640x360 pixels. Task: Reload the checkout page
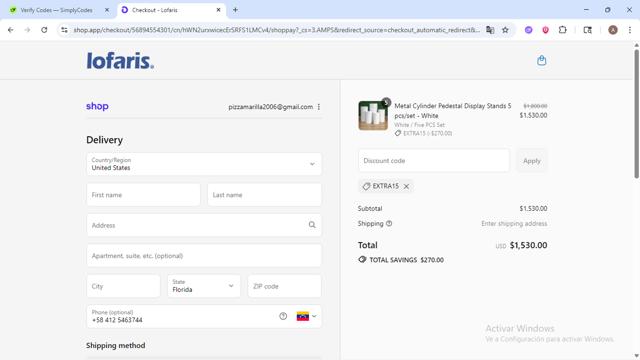pyautogui.click(x=44, y=30)
